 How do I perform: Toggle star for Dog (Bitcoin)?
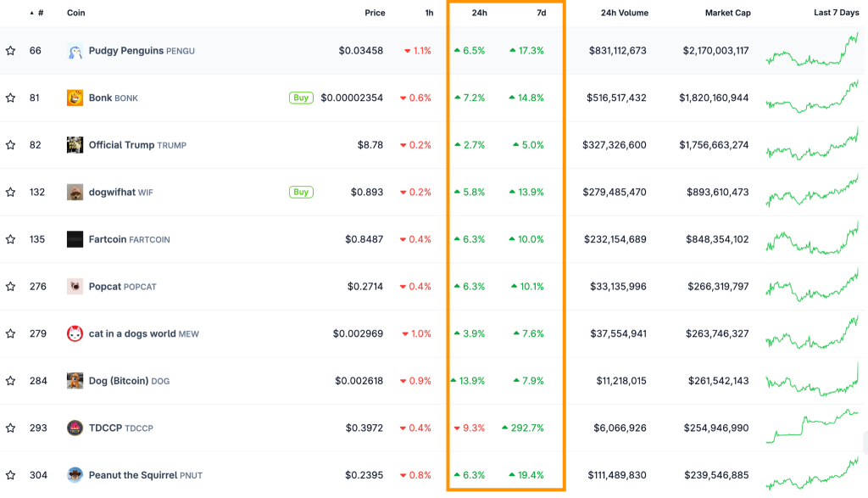pos(10,381)
